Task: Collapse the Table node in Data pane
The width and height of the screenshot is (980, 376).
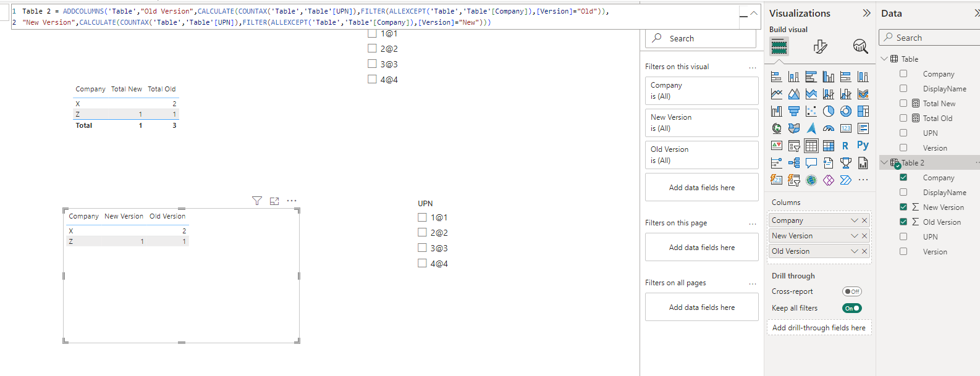Action: pos(884,59)
